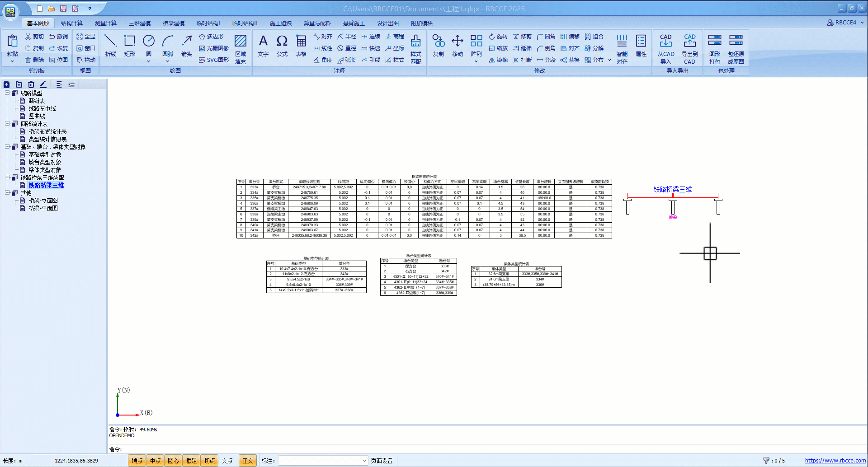
Task: Click the 页面设置 button
Action: coord(382,461)
